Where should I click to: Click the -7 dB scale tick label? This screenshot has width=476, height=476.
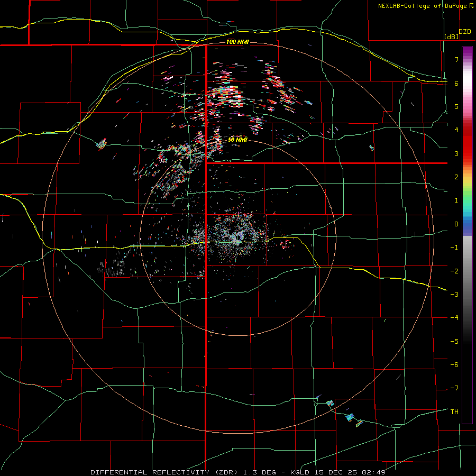454,388
